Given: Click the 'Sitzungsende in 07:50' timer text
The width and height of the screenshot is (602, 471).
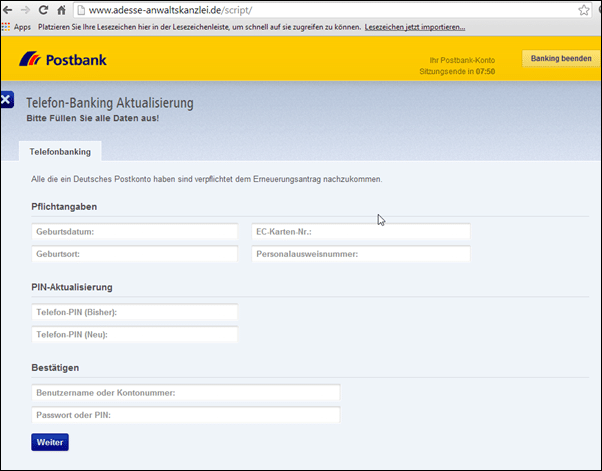Looking at the screenshot, I should tap(457, 71).
